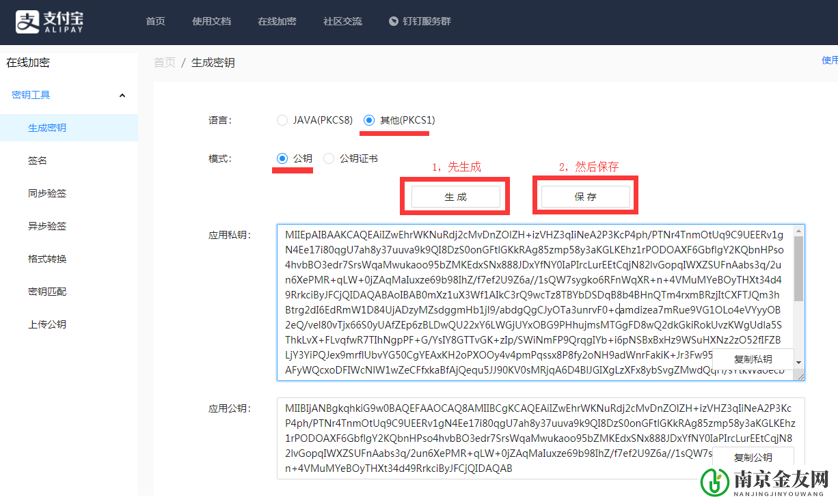Viewport: 838px width, 504px height.
Task: Click the 复制公钥 button
Action: coord(753,458)
